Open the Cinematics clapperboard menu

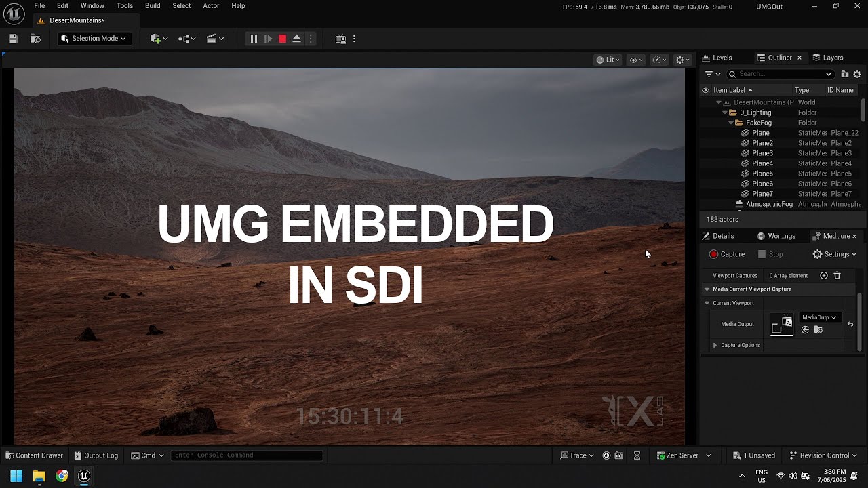pyautogui.click(x=214, y=39)
